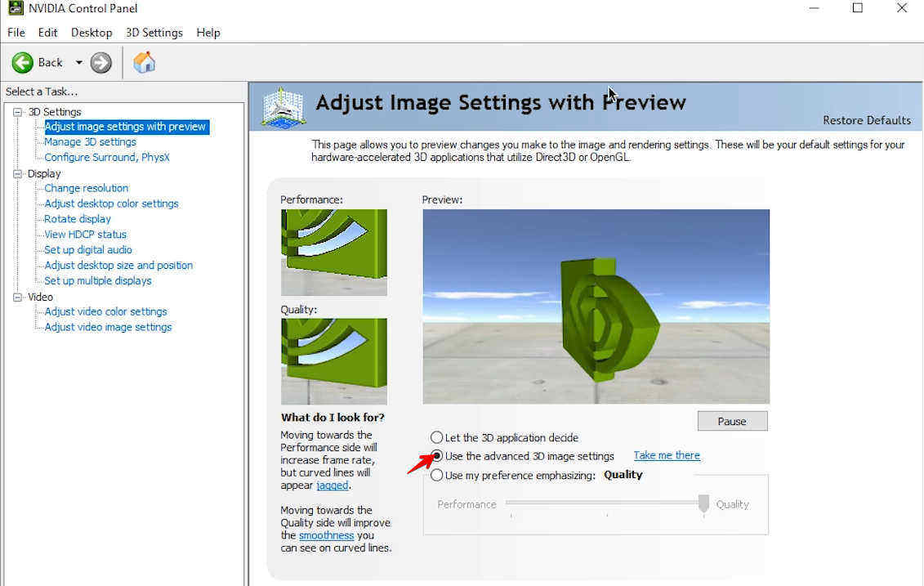Move the Performance-Quality slider handle
Viewport: 924px width, 586px height.
click(703, 504)
